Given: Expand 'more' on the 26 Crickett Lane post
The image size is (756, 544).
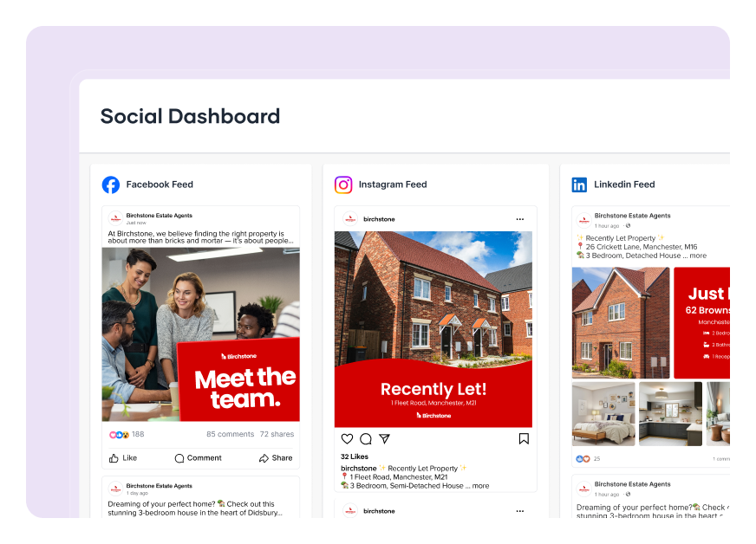Looking at the screenshot, I should coord(698,256).
